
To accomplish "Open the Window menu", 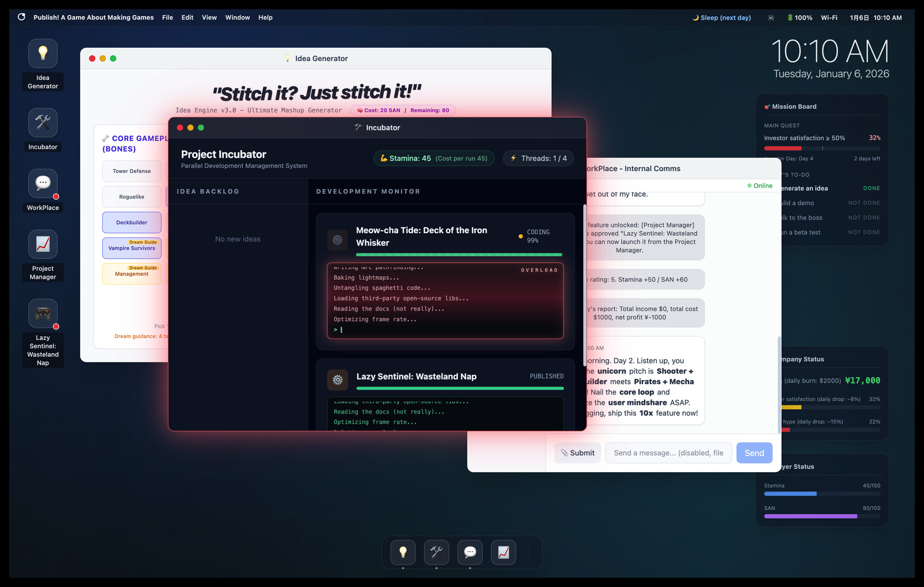I will click(237, 17).
